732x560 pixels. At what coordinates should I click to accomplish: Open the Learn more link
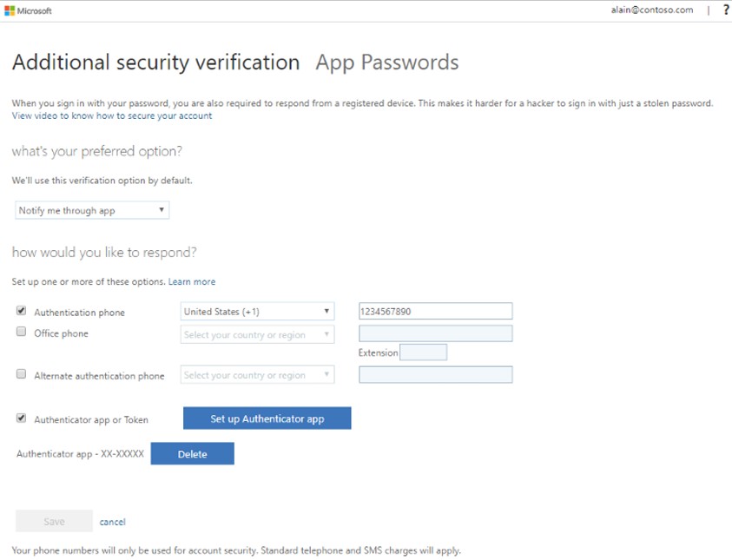(x=192, y=281)
